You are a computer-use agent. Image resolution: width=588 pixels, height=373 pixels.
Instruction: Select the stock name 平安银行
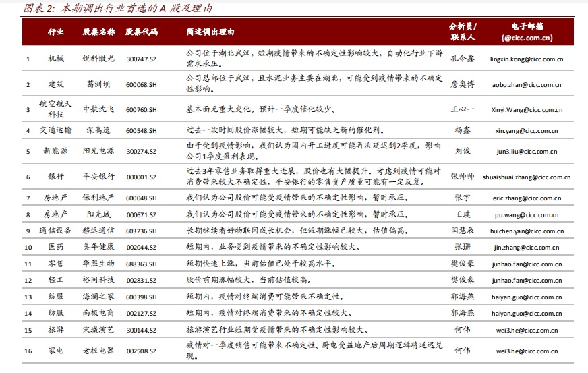pyautogui.click(x=98, y=176)
